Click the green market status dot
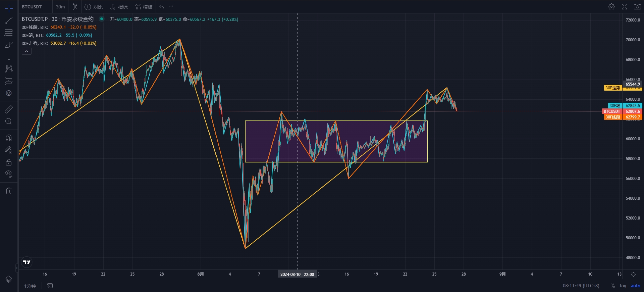This screenshot has width=644, height=292. [101, 19]
